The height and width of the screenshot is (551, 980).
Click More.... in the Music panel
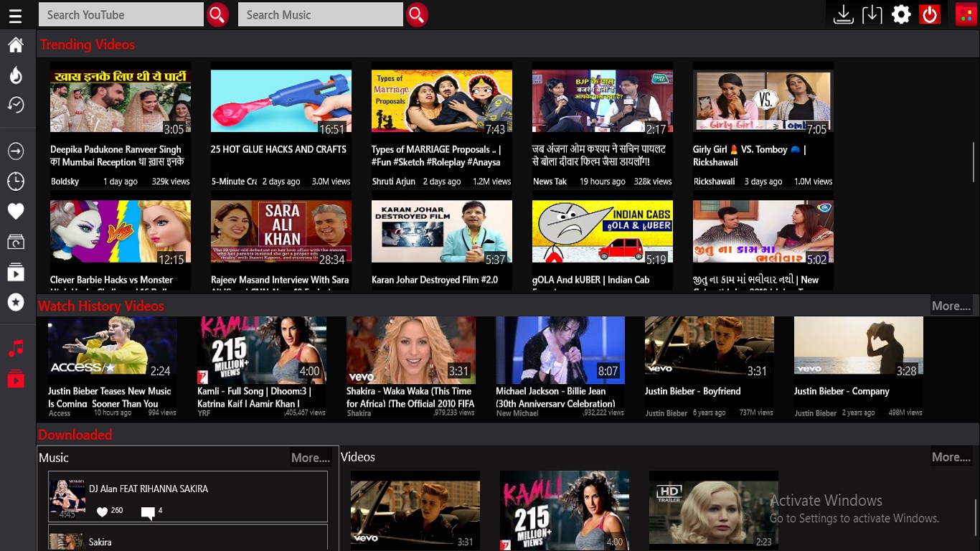(311, 458)
